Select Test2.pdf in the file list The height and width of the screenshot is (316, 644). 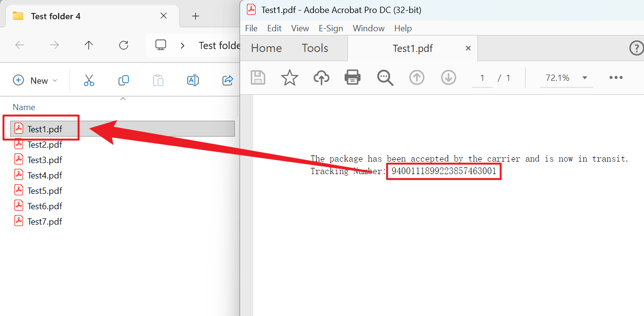pyautogui.click(x=45, y=144)
